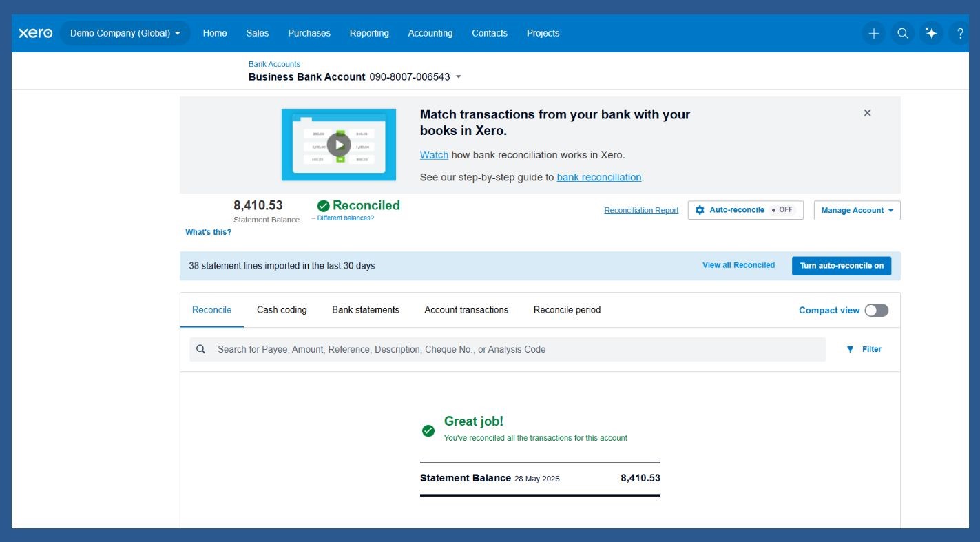The image size is (980, 542).
Task: Open the help question mark icon
Action: tap(960, 33)
